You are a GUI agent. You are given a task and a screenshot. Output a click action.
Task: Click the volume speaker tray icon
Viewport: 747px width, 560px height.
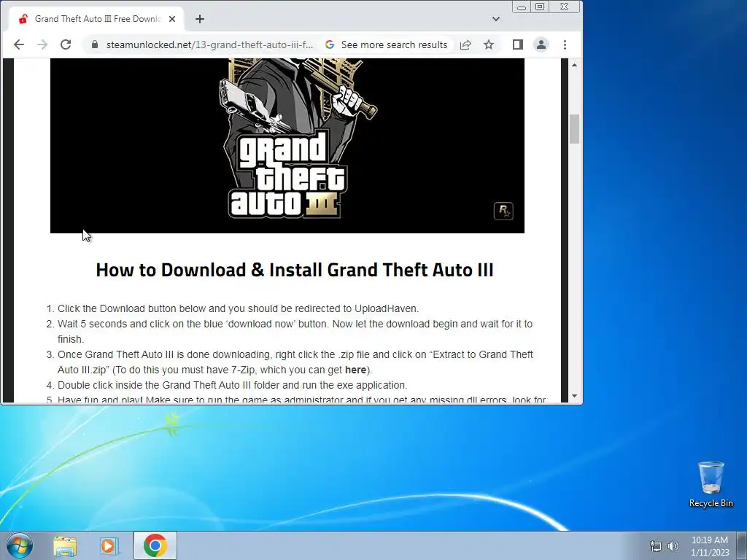[x=673, y=546]
